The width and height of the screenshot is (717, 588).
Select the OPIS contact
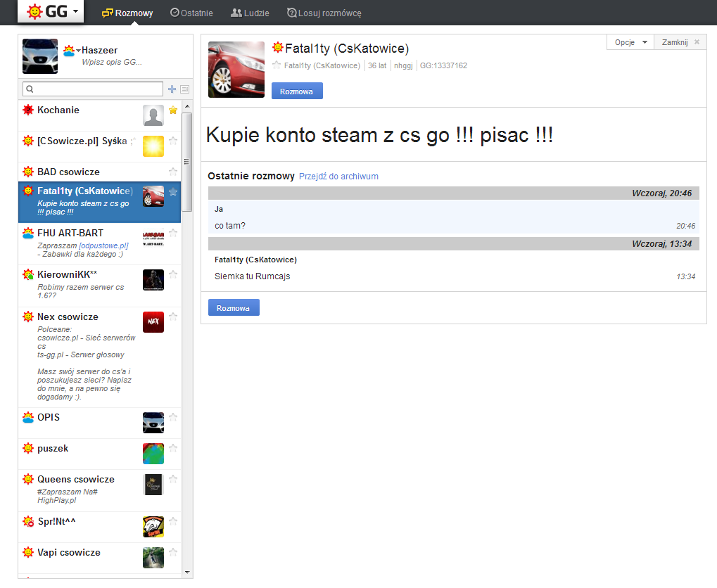click(100, 423)
